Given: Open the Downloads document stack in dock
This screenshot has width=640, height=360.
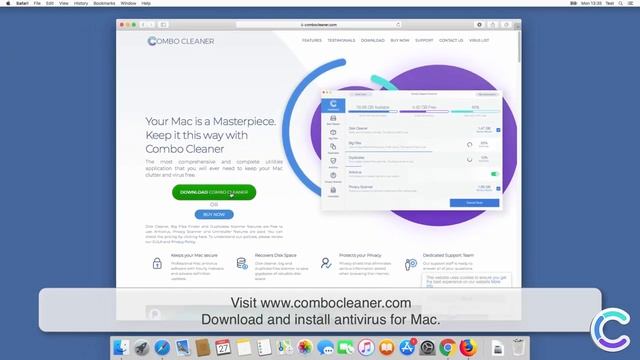Looking at the screenshot, I should pos(498,348).
